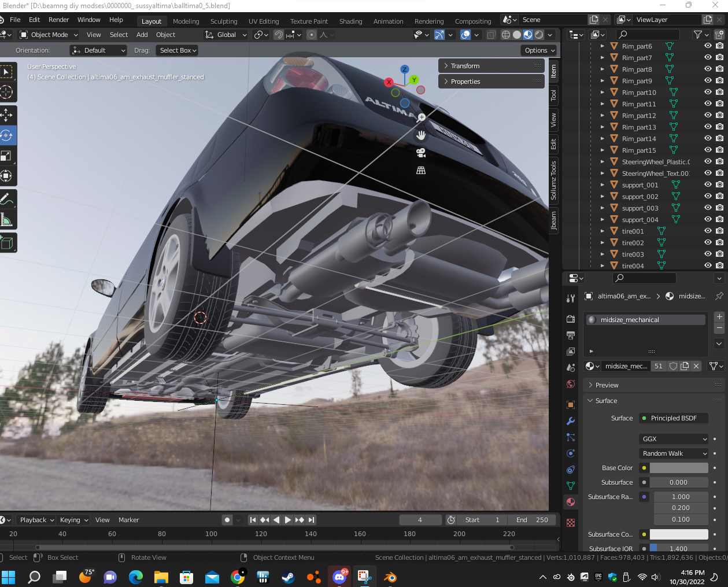Image resolution: width=728 pixels, height=587 pixels.
Task: Select the Scale tool
Action: pos(6,156)
